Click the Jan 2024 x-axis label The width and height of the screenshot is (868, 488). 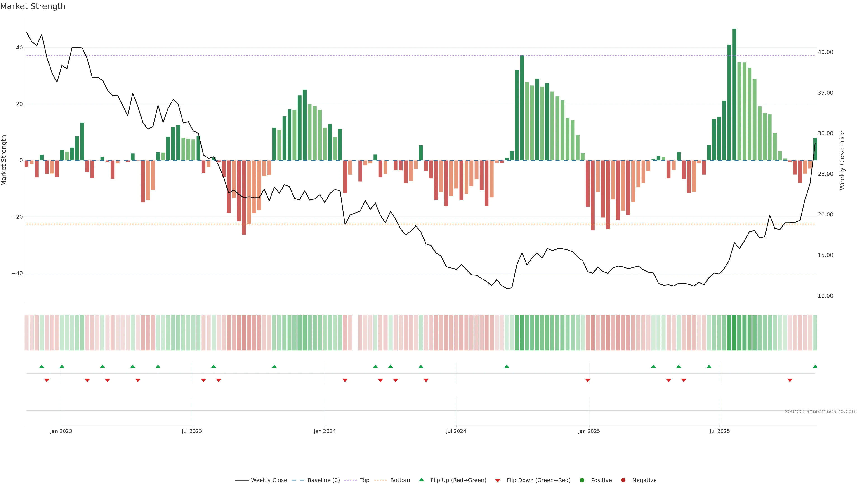pos(325,431)
